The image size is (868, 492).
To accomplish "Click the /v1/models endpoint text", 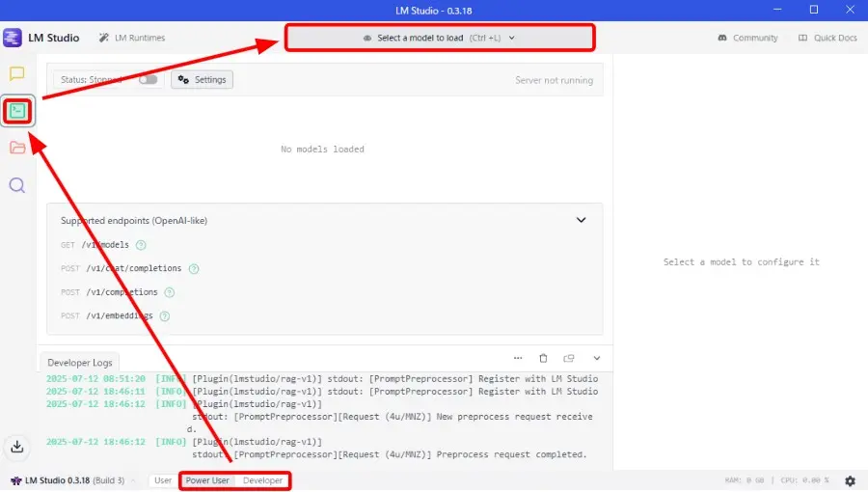I will [105, 245].
